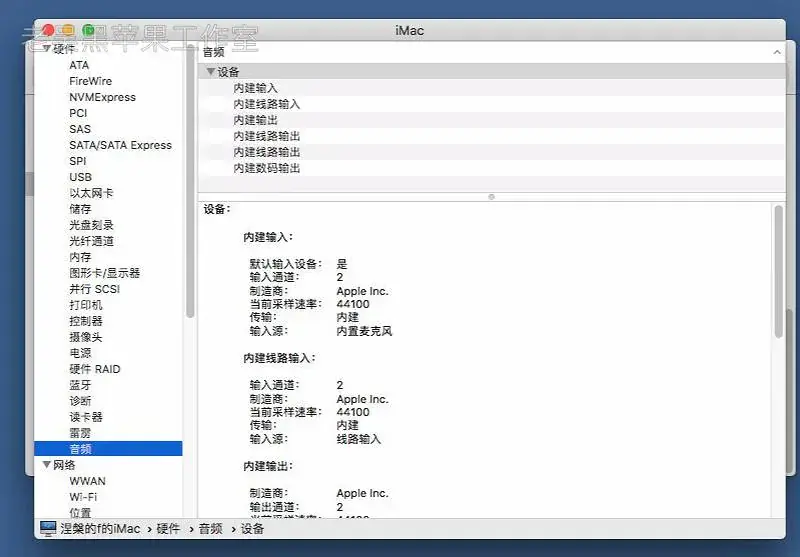Select the 内建线路输入 device row
800x557 pixels.
pos(491,104)
